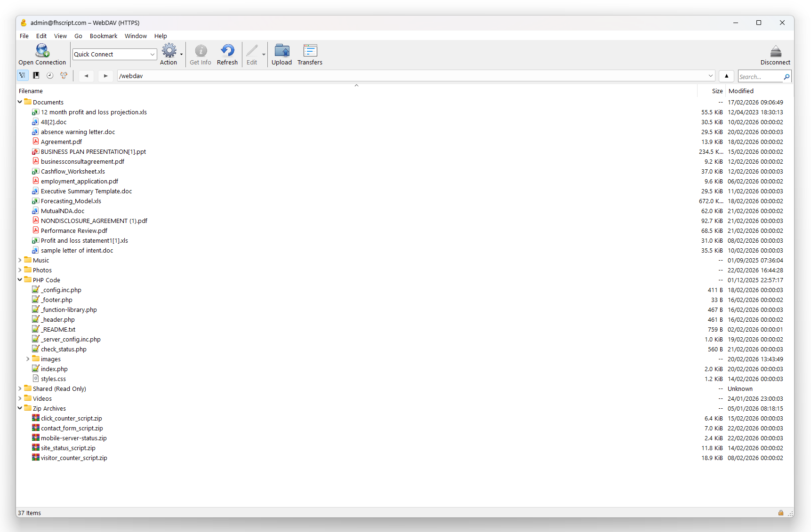The height and width of the screenshot is (532, 811).
Task: Click the Disconnect eject icon
Action: click(775, 51)
